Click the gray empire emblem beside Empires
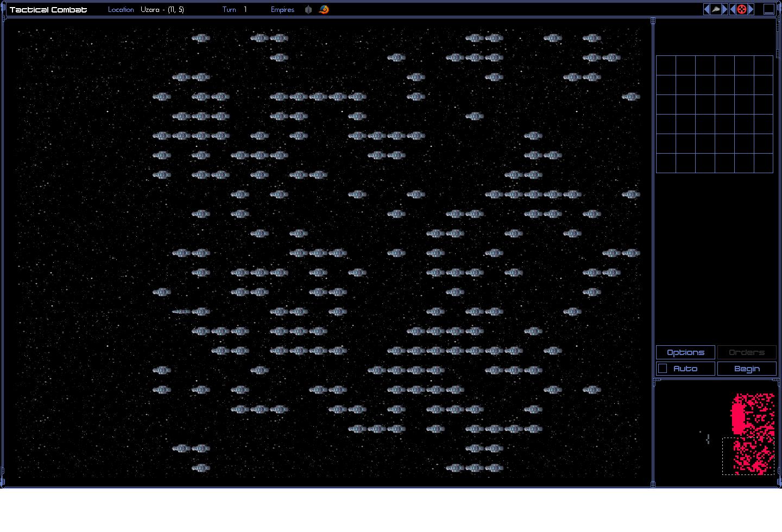This screenshot has height=532, width=782. coord(308,10)
